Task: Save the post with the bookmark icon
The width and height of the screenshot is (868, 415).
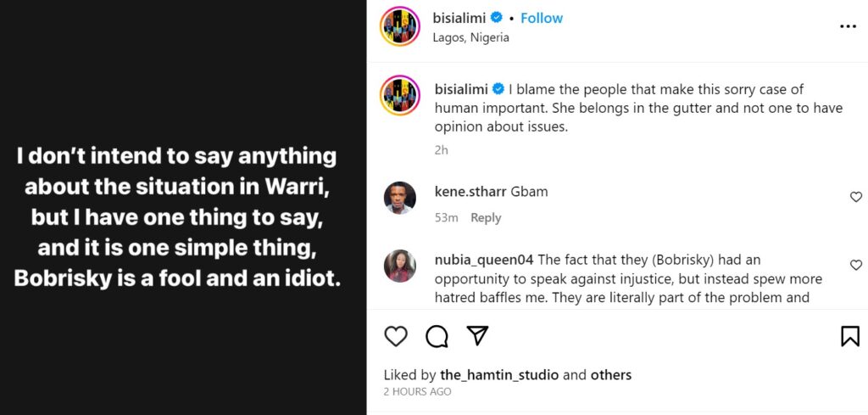Action: [849, 336]
